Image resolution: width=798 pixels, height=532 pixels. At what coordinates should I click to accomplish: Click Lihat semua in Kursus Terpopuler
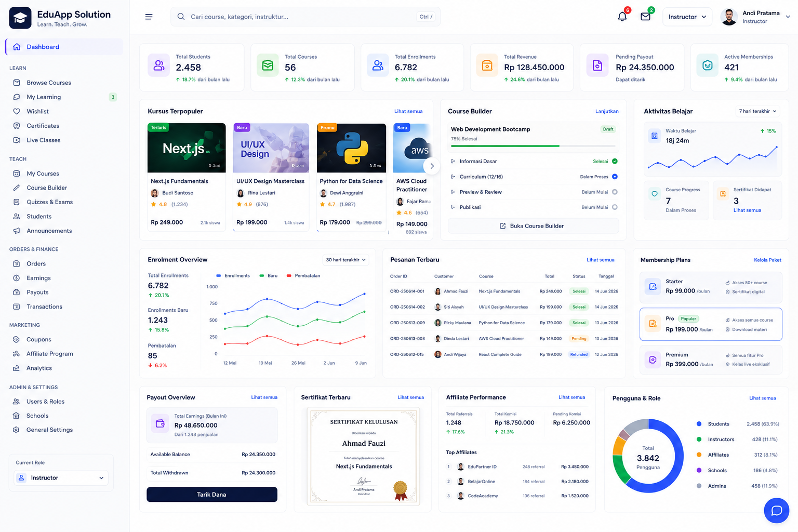pos(408,111)
